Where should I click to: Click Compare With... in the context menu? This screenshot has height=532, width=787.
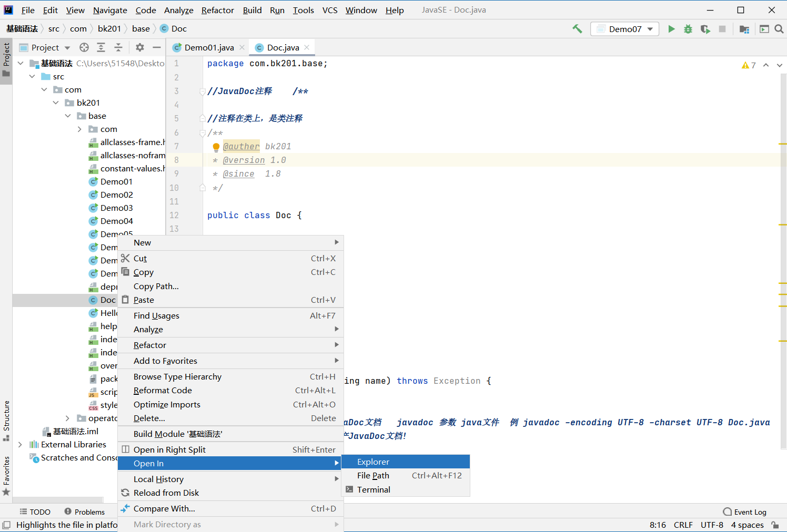[x=230, y=508]
